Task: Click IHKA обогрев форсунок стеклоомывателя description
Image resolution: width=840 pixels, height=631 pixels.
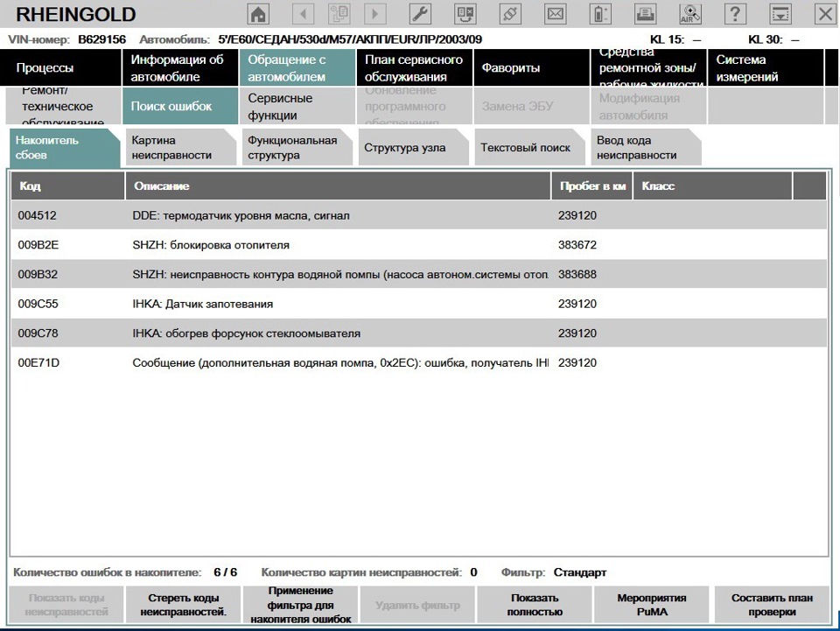Action: [247, 333]
